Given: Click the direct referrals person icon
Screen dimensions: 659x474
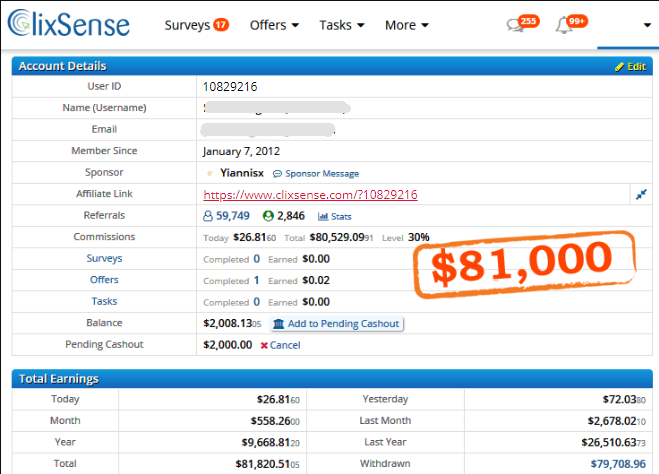Looking at the screenshot, I should 208,216.
